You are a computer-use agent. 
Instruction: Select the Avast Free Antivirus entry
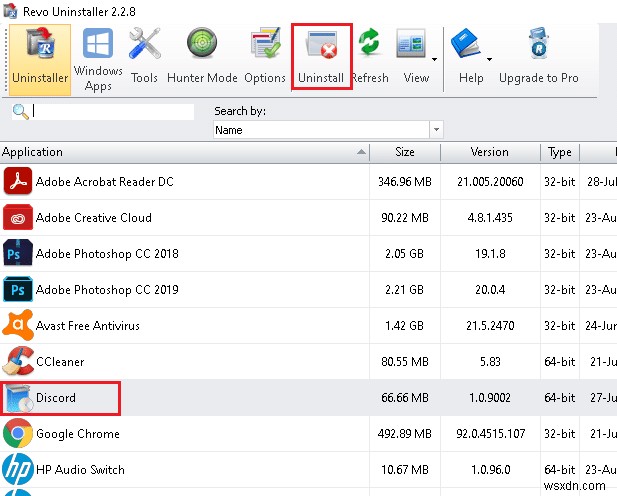[308, 326]
